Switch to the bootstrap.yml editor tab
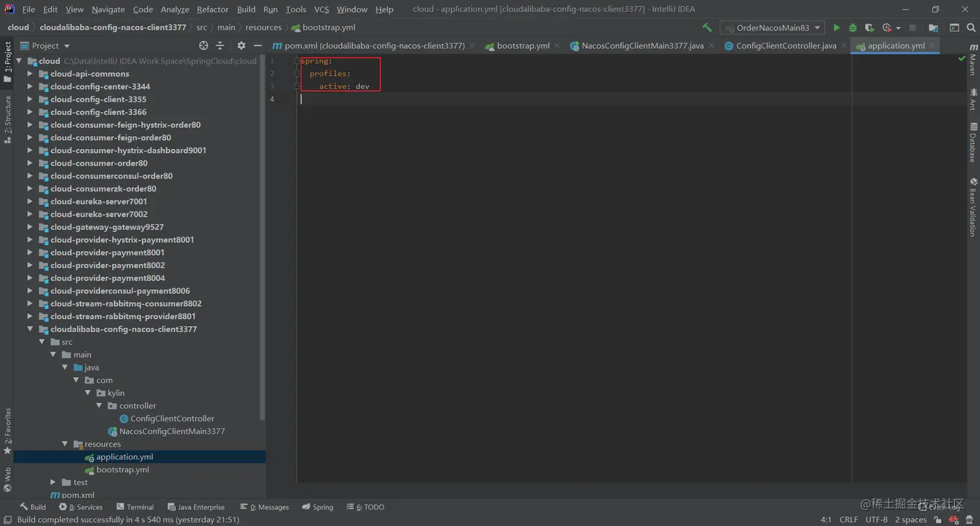The height and width of the screenshot is (526, 980). (523, 45)
